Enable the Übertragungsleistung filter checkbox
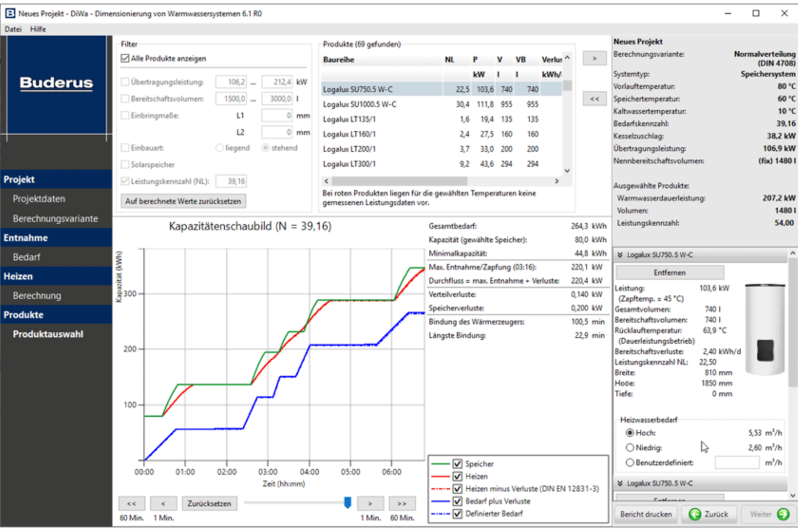The width and height of the screenshot is (798, 532). point(125,82)
